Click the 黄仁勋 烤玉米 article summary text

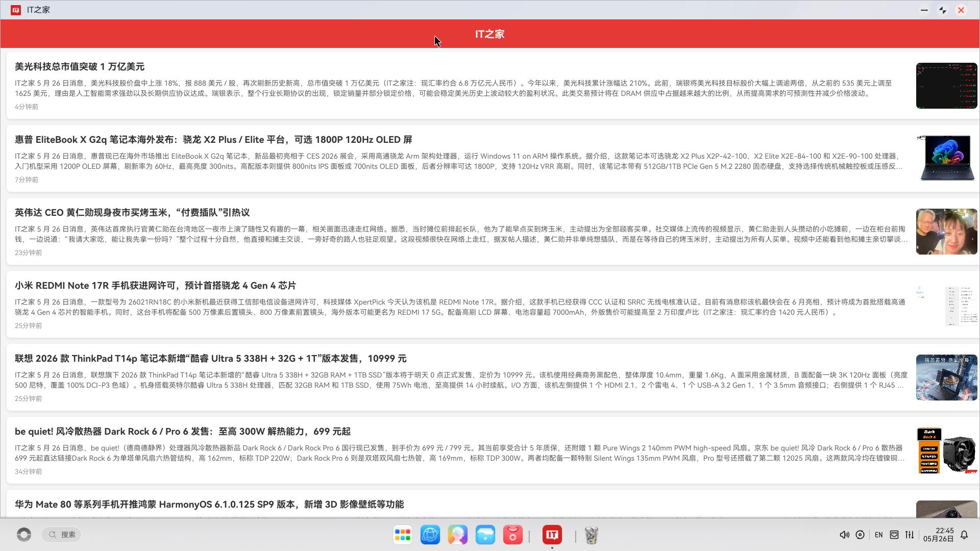pos(461,234)
